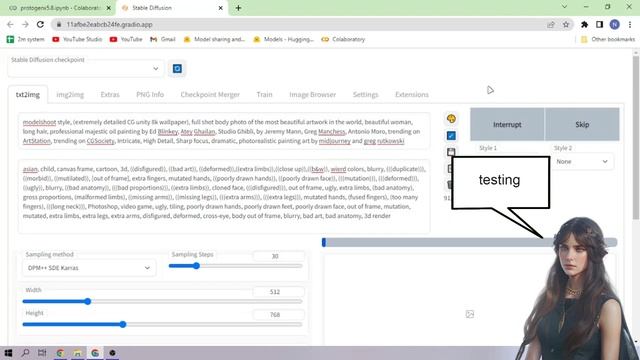
Task: Save prompt as style floppy icon
Action: click(x=451, y=152)
